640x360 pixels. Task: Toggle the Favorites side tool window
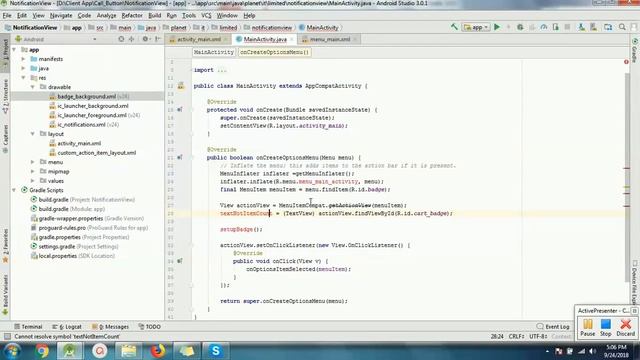coord(5,246)
